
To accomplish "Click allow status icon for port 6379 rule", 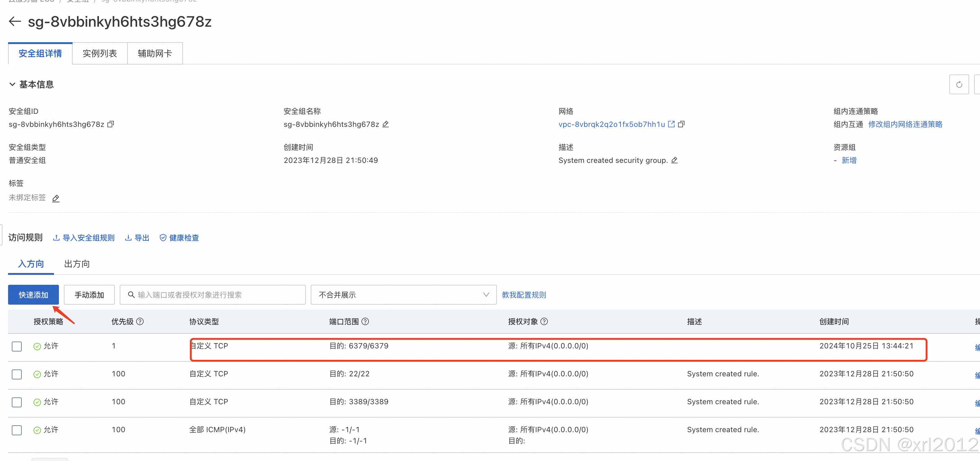I will click(x=37, y=346).
